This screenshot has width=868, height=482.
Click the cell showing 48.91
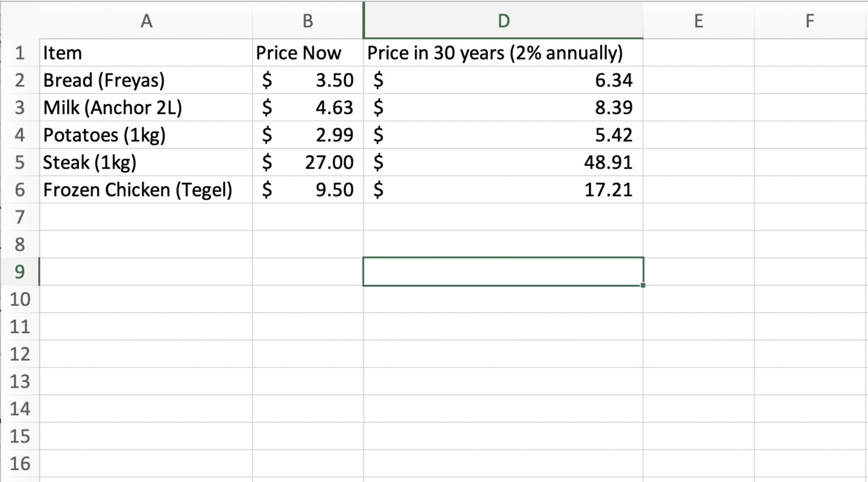click(x=503, y=162)
